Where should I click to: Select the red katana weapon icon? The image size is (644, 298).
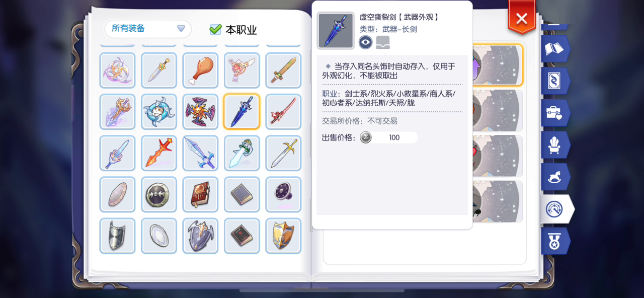[283, 112]
